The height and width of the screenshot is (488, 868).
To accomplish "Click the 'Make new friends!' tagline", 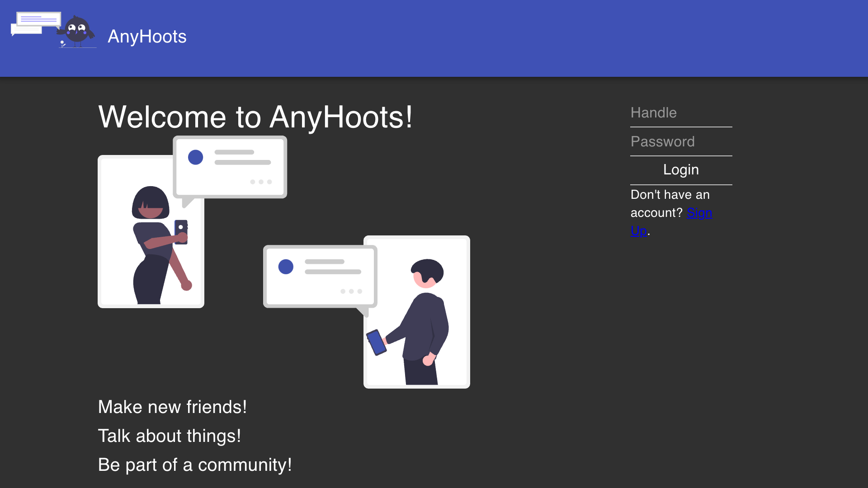I will [x=173, y=407].
